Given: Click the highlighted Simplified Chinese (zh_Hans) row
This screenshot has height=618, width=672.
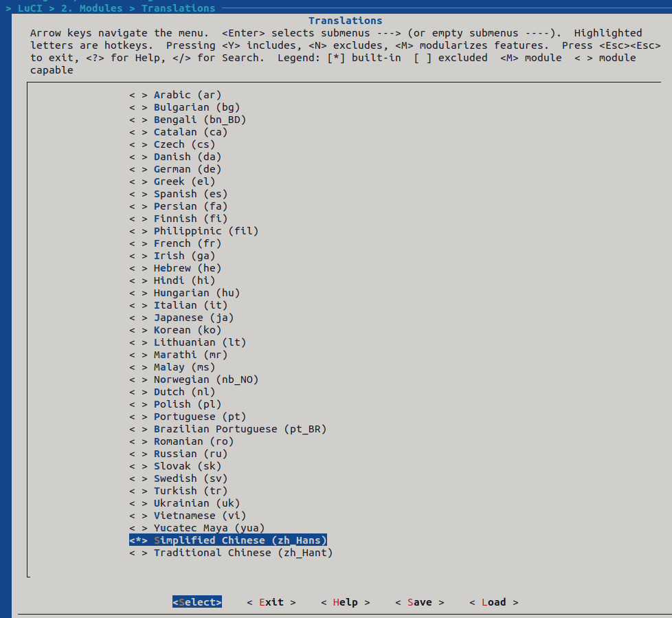Looking at the screenshot, I should (228, 540).
